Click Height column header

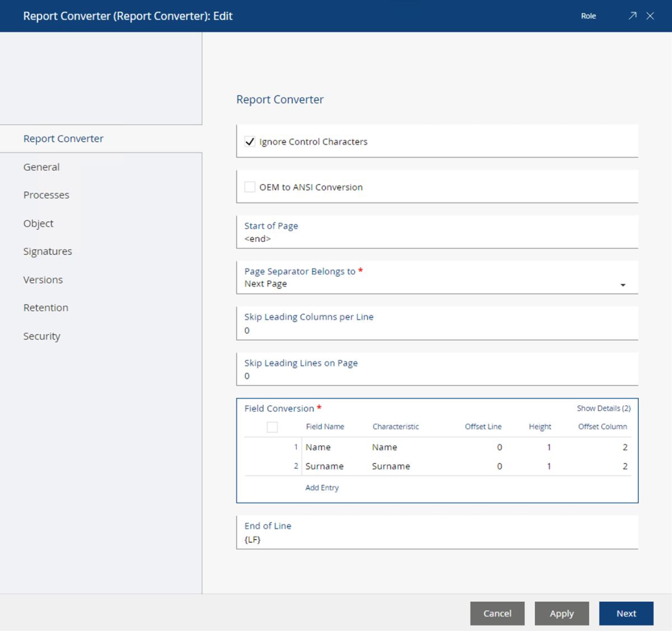point(540,426)
